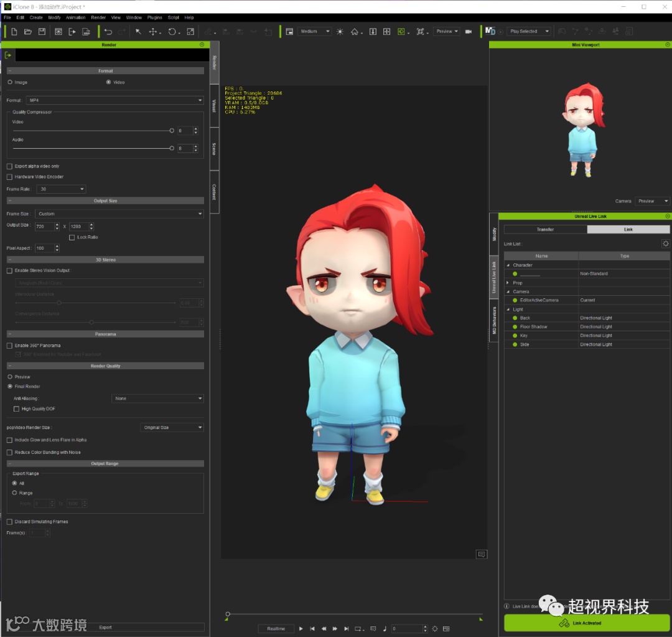The height and width of the screenshot is (637, 672).
Task: Activate the Scale tool
Action: point(190,32)
